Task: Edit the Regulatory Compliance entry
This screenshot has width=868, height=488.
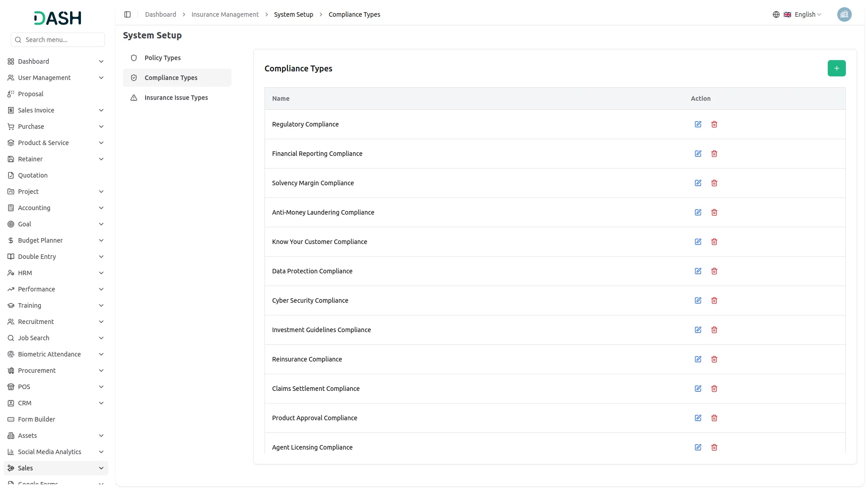Action: click(x=698, y=124)
